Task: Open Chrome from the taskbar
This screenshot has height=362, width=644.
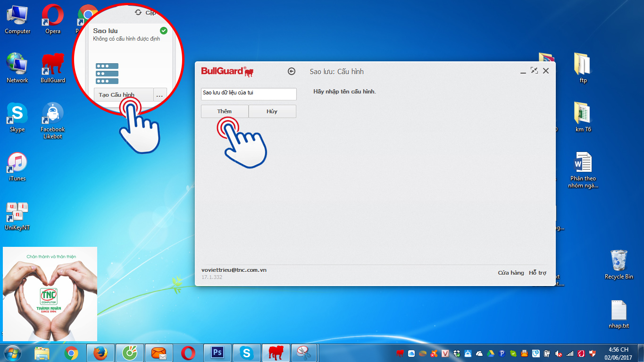Action: point(71,353)
